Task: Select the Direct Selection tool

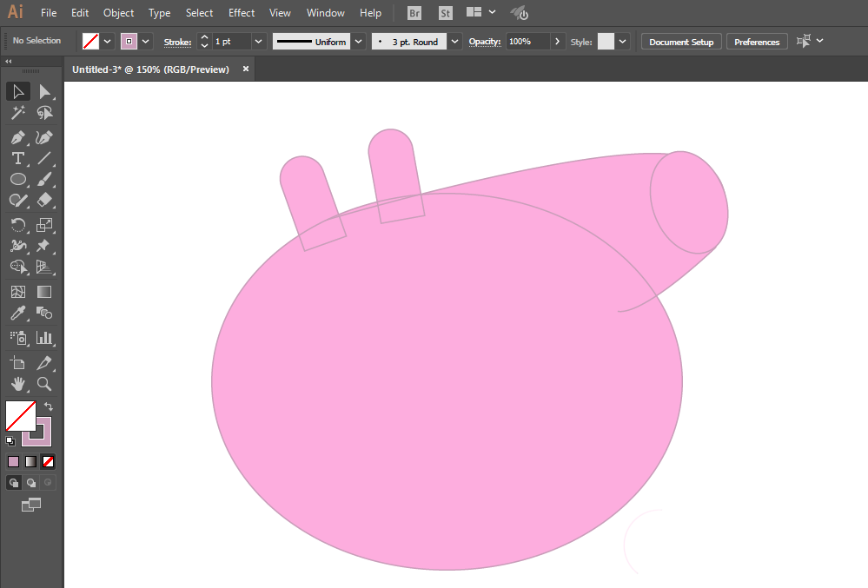Action: (x=44, y=92)
